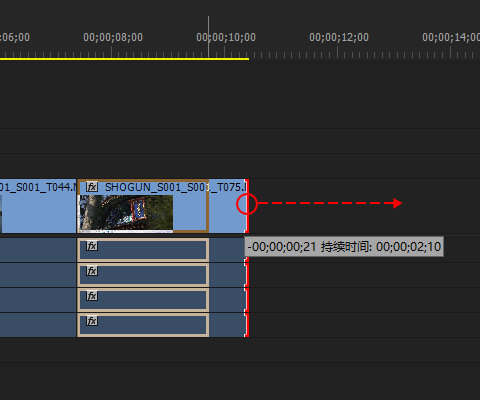Click ruler at 00;00;08;00 timecode

113,37
